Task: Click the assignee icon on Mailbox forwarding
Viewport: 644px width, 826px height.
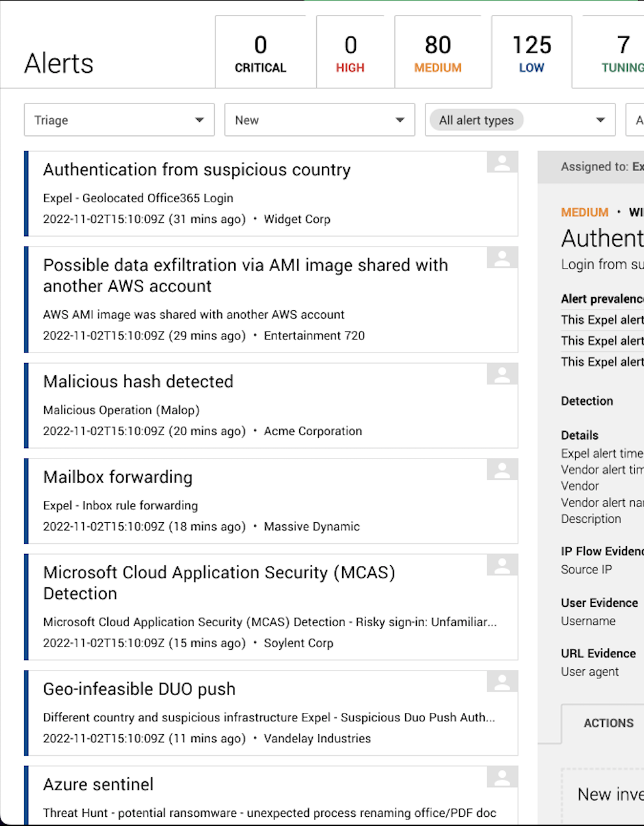Action: pos(502,470)
